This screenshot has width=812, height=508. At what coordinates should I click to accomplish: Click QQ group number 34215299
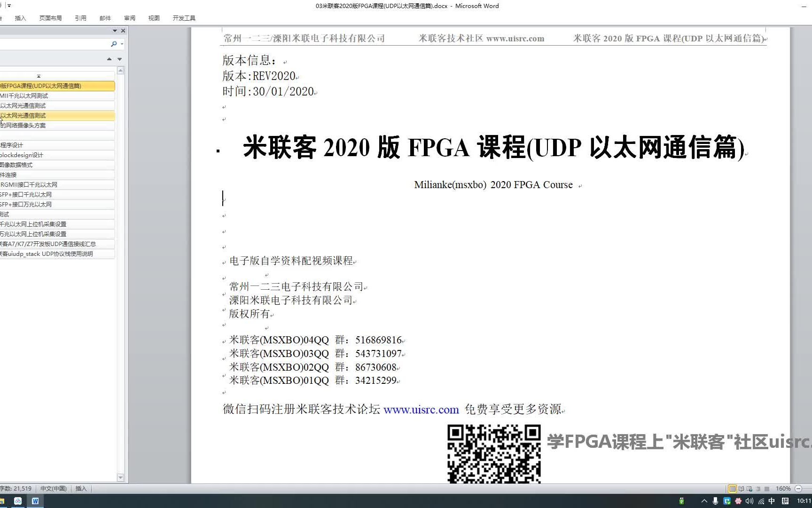(376, 381)
